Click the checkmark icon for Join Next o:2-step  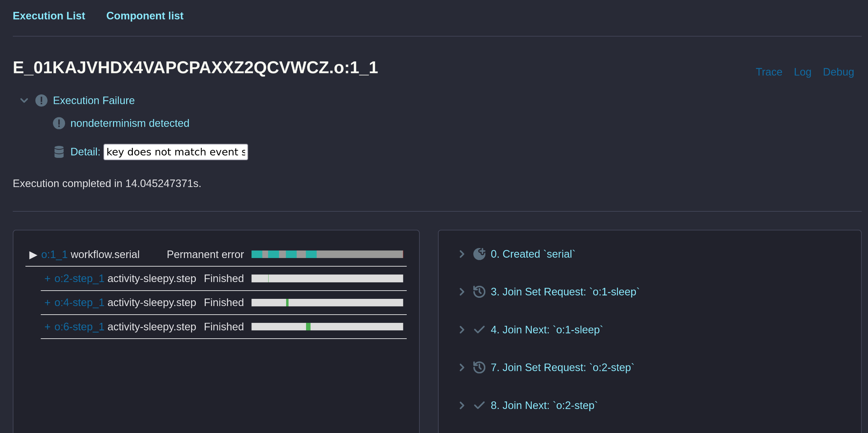click(479, 405)
